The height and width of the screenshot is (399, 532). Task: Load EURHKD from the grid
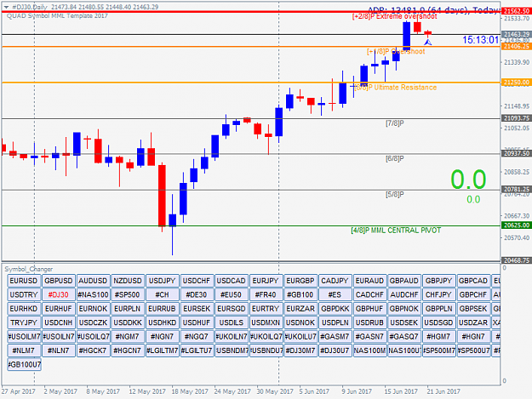coord(24,309)
